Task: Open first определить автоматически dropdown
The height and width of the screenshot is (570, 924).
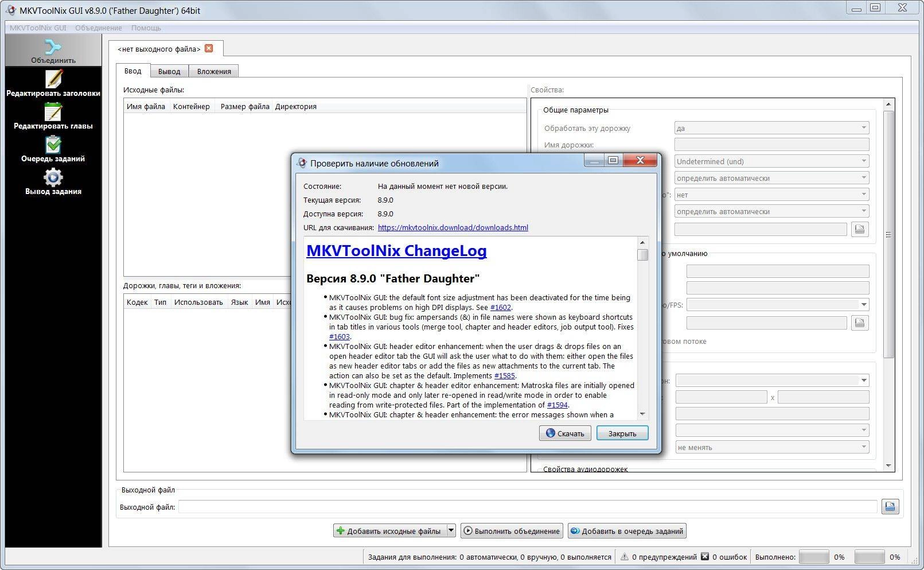Action: coord(771,178)
